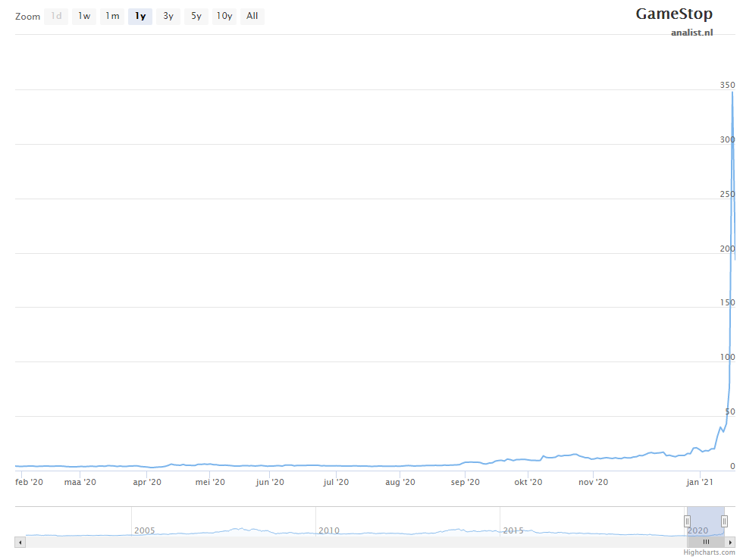The width and height of the screenshot is (743, 560).
Task: Click the 100 price axis label
Action: point(727,357)
